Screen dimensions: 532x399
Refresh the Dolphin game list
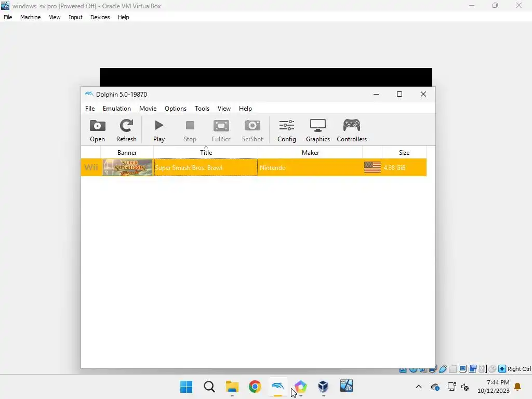click(x=126, y=130)
